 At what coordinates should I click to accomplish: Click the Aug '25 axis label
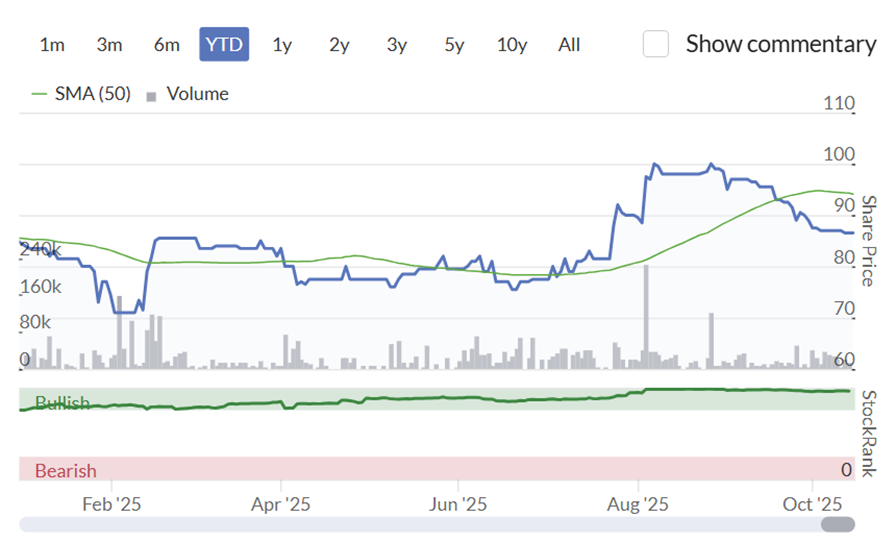click(x=638, y=504)
